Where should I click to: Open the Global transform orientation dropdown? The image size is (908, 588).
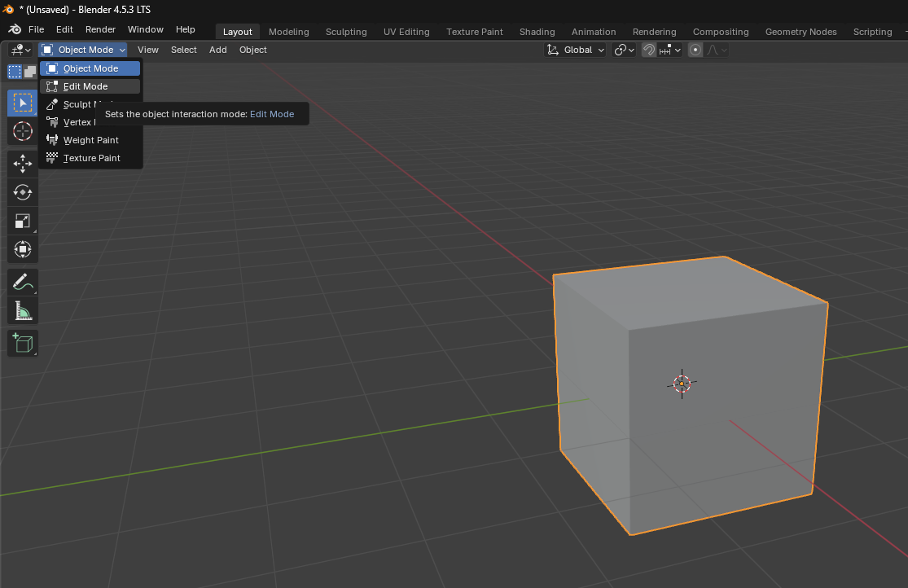pyautogui.click(x=576, y=50)
